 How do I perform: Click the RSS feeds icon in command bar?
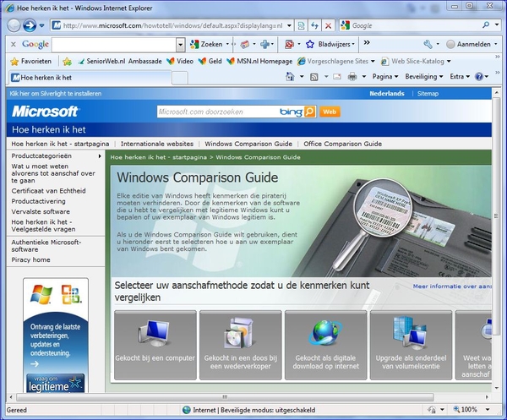[x=314, y=77]
